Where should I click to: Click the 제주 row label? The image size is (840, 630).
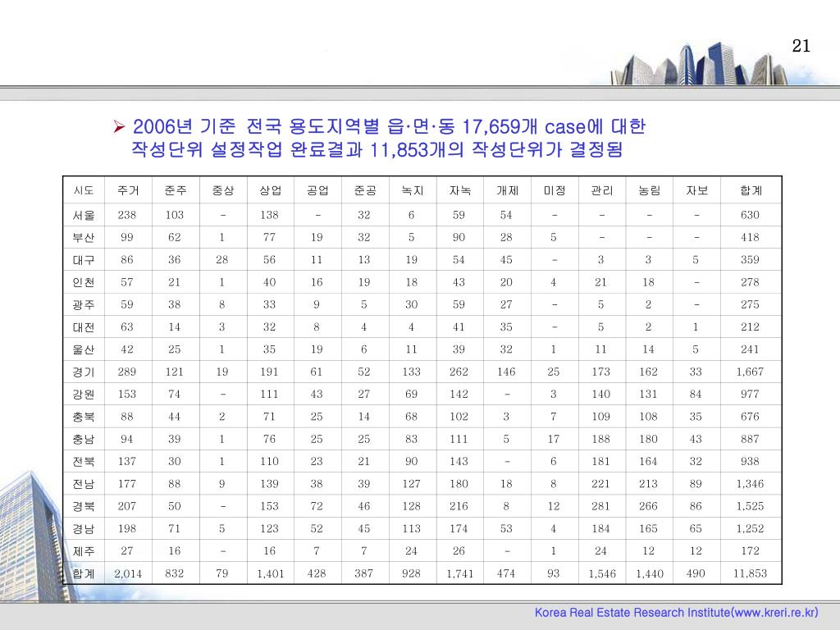pos(84,550)
